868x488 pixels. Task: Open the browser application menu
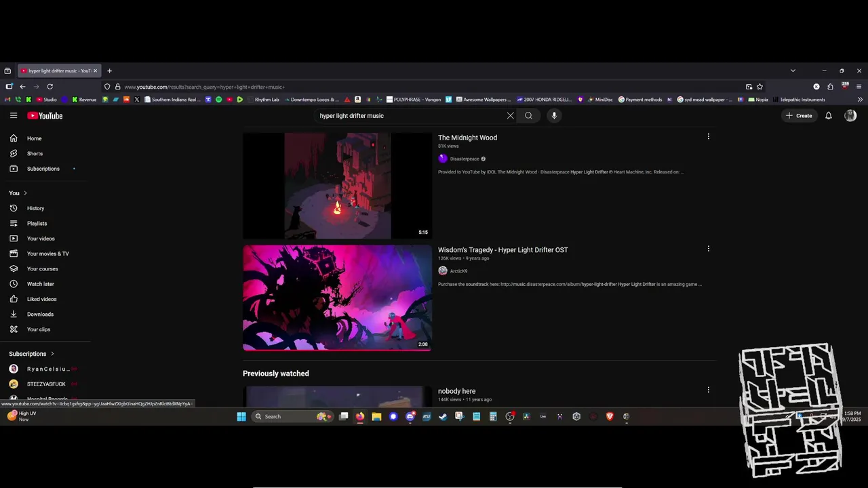(859, 87)
